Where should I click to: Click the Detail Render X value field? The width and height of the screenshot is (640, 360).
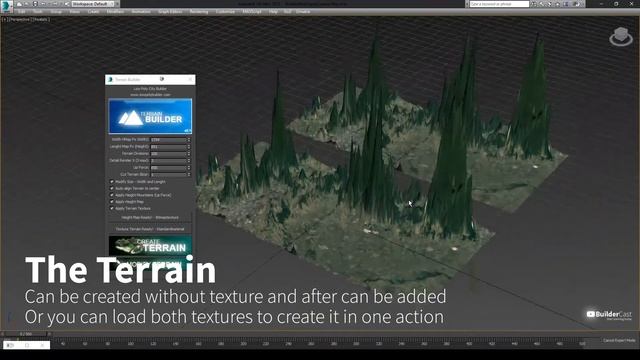(x=169, y=160)
